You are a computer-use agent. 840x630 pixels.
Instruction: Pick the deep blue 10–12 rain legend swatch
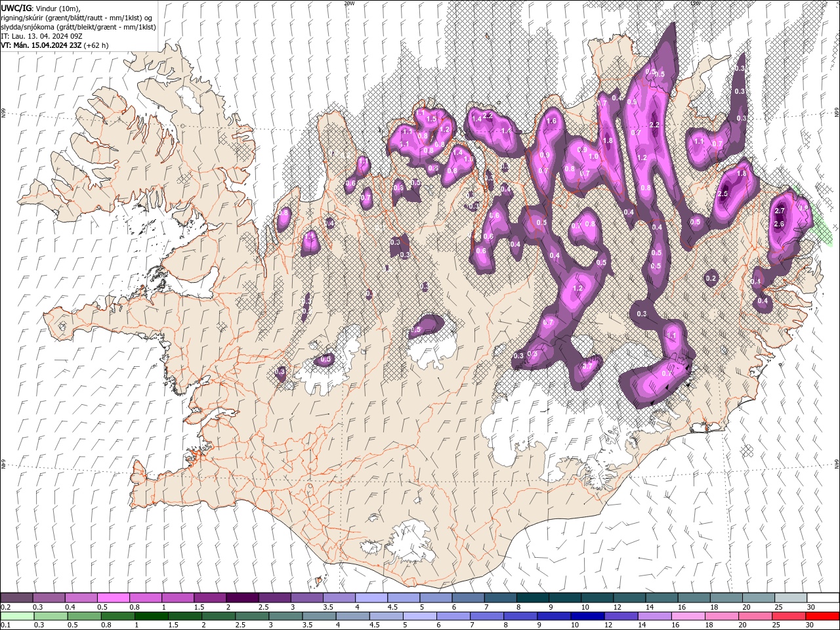click(x=587, y=616)
